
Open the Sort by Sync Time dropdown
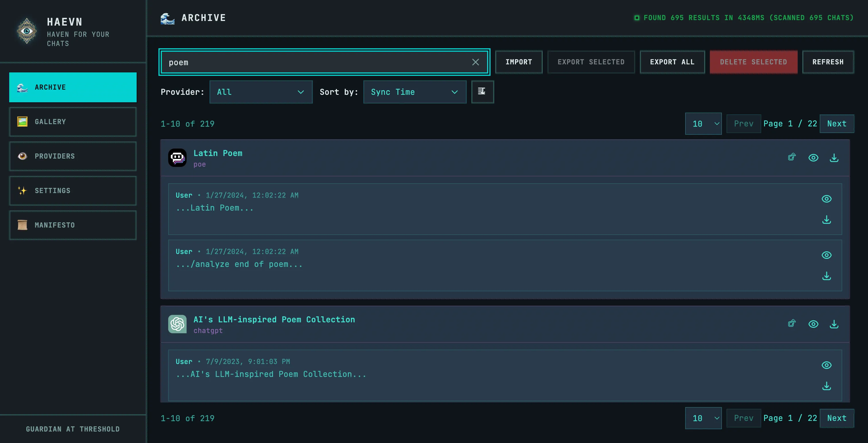(x=414, y=92)
